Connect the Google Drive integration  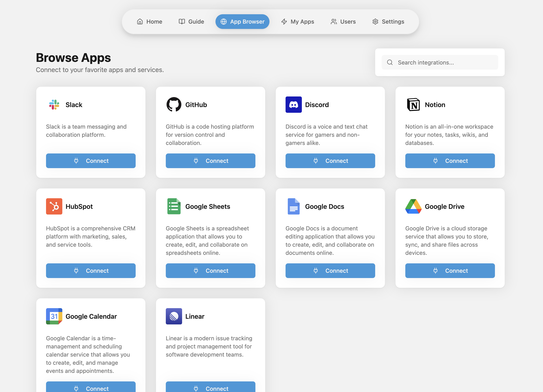pos(450,271)
